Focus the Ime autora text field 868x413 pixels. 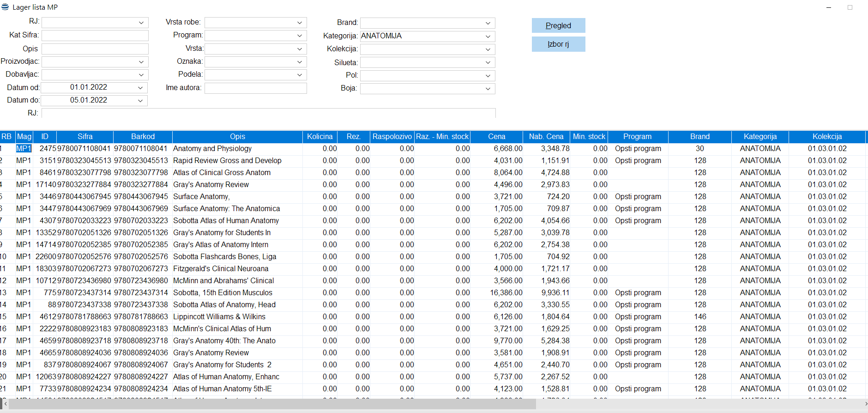click(255, 88)
